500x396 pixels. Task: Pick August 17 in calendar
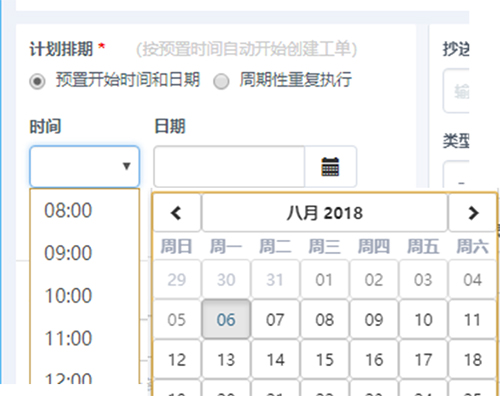pos(423,360)
